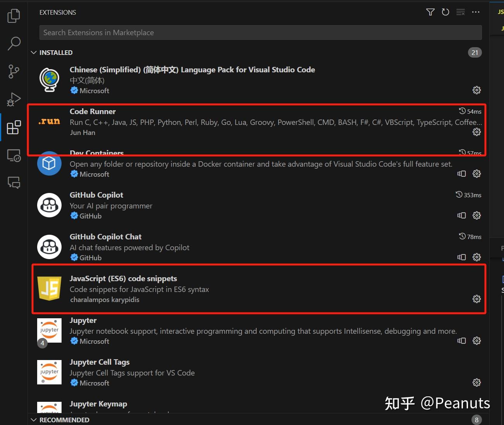Click the installed extensions count badge

point(475,52)
